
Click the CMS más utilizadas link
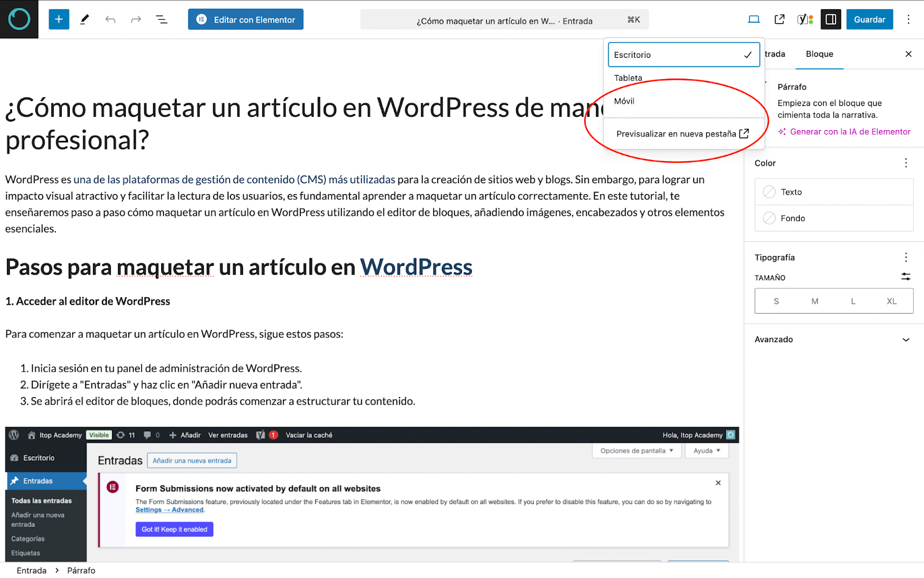(x=234, y=180)
